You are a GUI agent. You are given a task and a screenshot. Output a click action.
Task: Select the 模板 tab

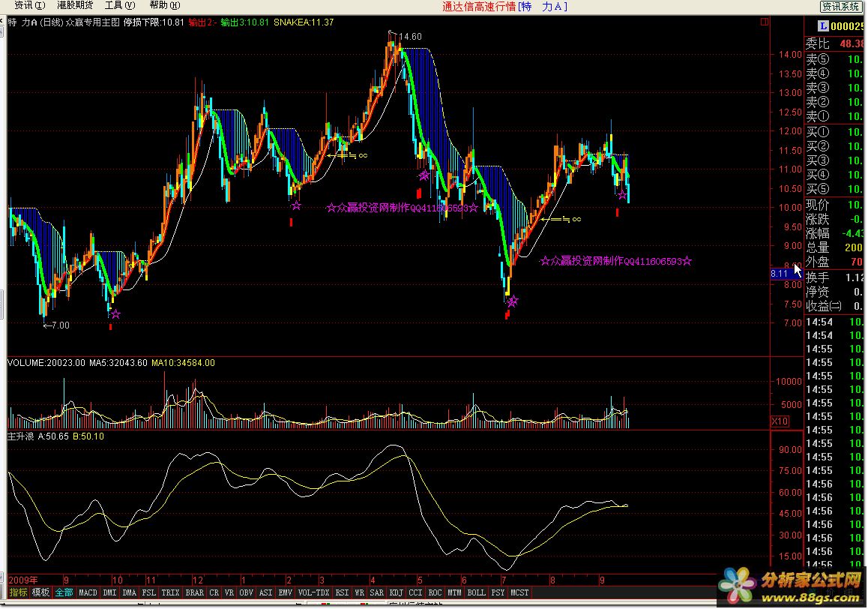click(41, 593)
